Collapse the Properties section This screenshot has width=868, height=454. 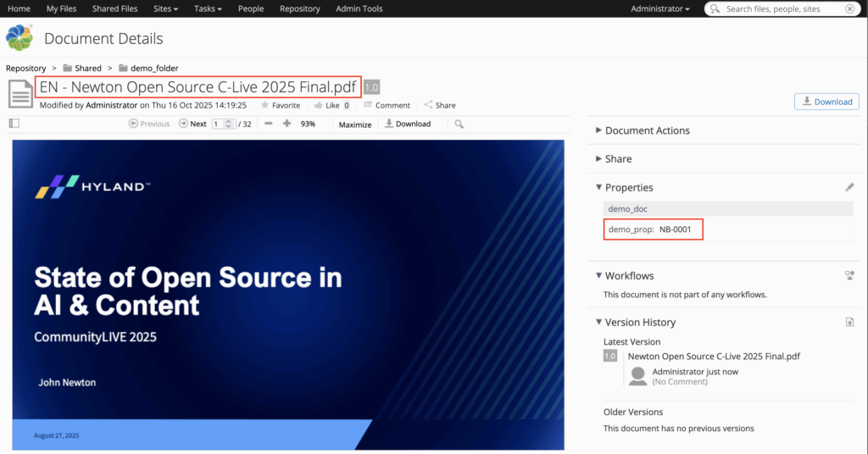[x=628, y=187]
